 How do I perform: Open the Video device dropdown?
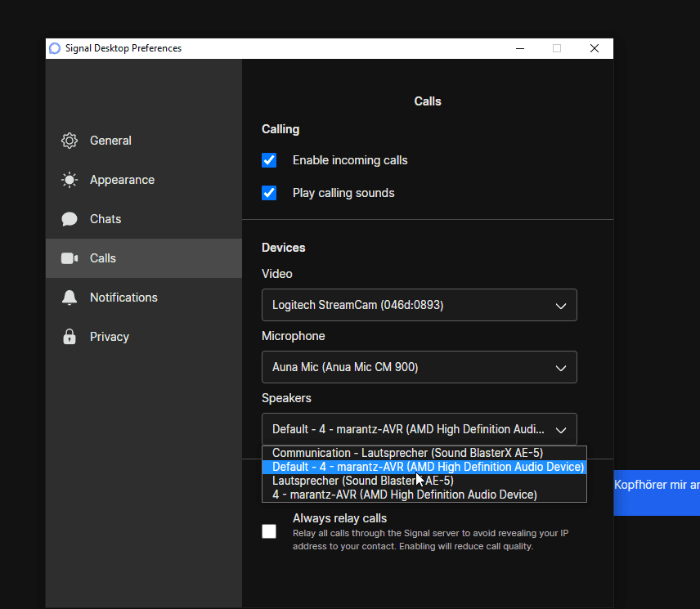[420, 305]
